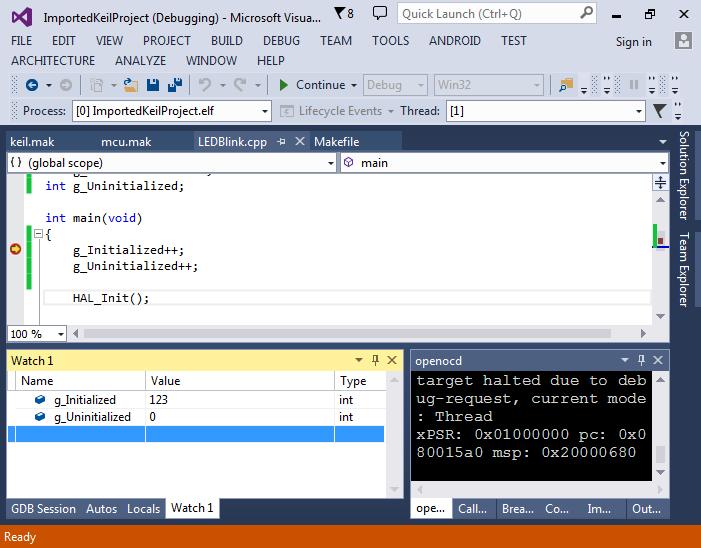Click the account avatar icon
Image resolution: width=701 pixels, height=548 pixels.
coord(683,41)
